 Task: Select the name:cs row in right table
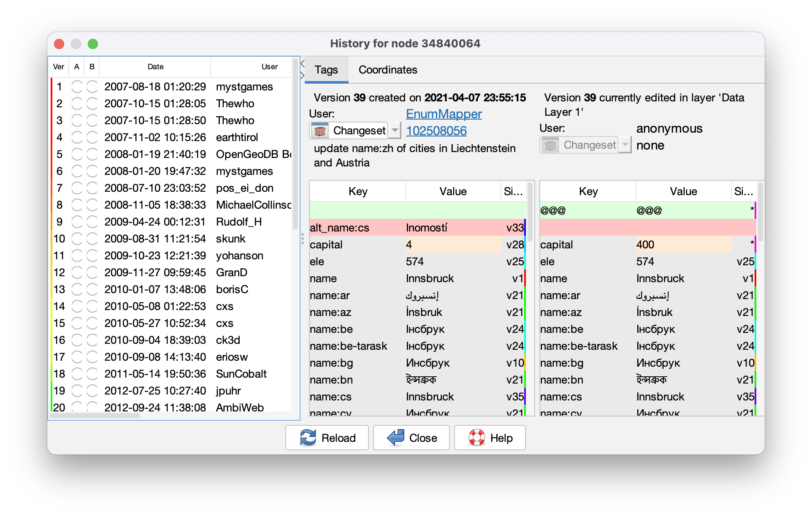(x=648, y=397)
